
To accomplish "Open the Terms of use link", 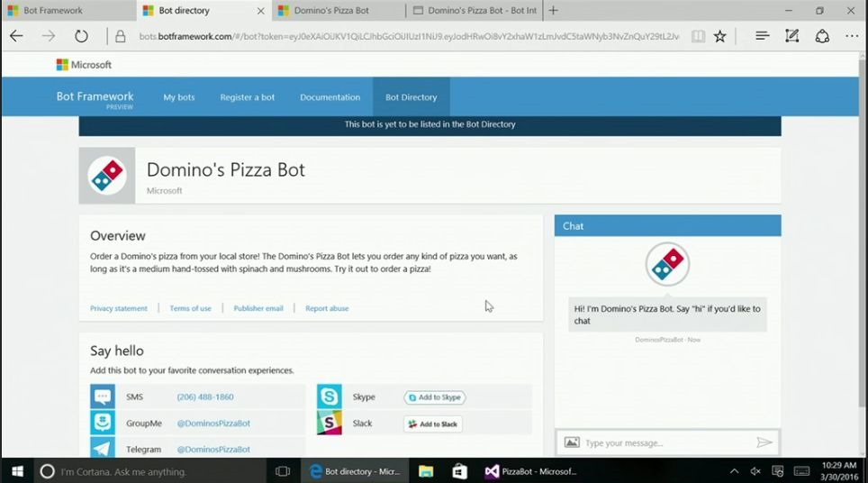I will pyautogui.click(x=190, y=308).
